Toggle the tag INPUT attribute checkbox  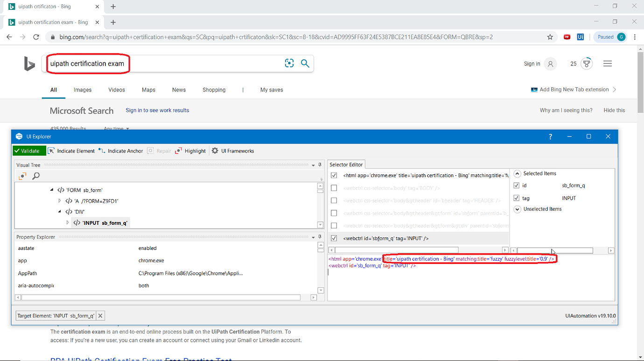517,198
